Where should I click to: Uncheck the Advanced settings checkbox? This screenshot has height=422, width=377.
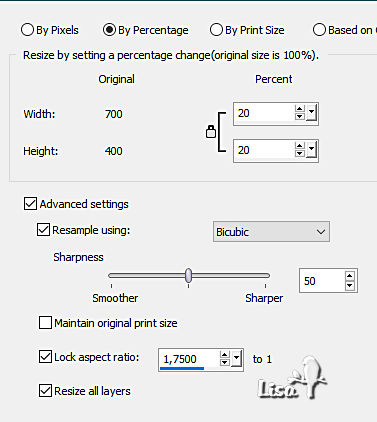30,203
